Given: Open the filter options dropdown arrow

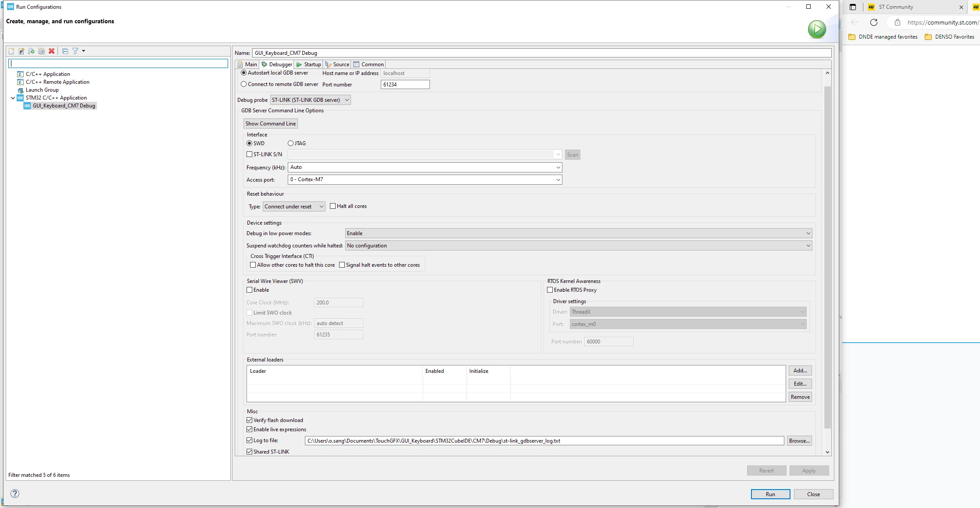Looking at the screenshot, I should coord(83,51).
